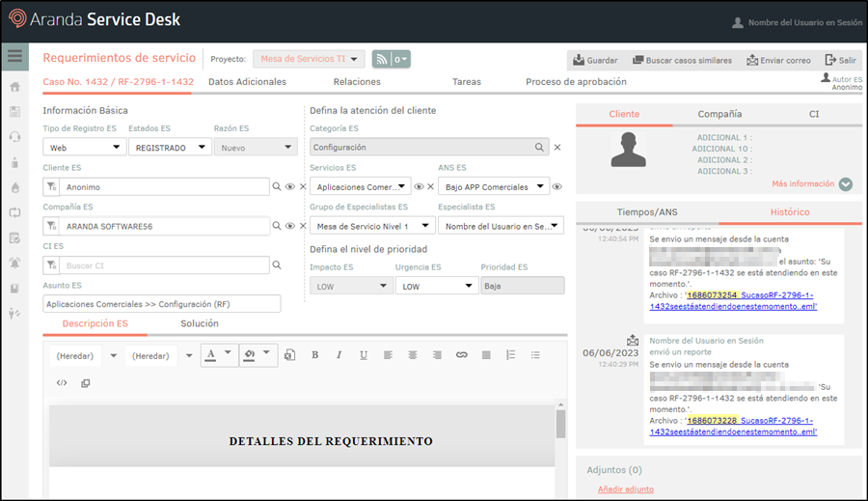Open the HTML source code view
The width and height of the screenshot is (868, 501).
[x=62, y=383]
